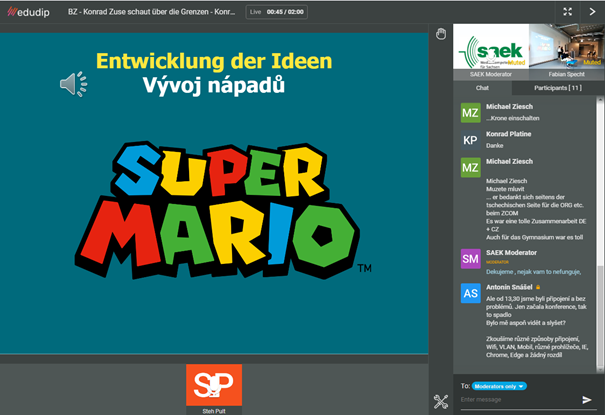The height and width of the screenshot is (415, 605).
Task: Click the Live 00:45 / 02:00 indicator
Action: tap(277, 12)
